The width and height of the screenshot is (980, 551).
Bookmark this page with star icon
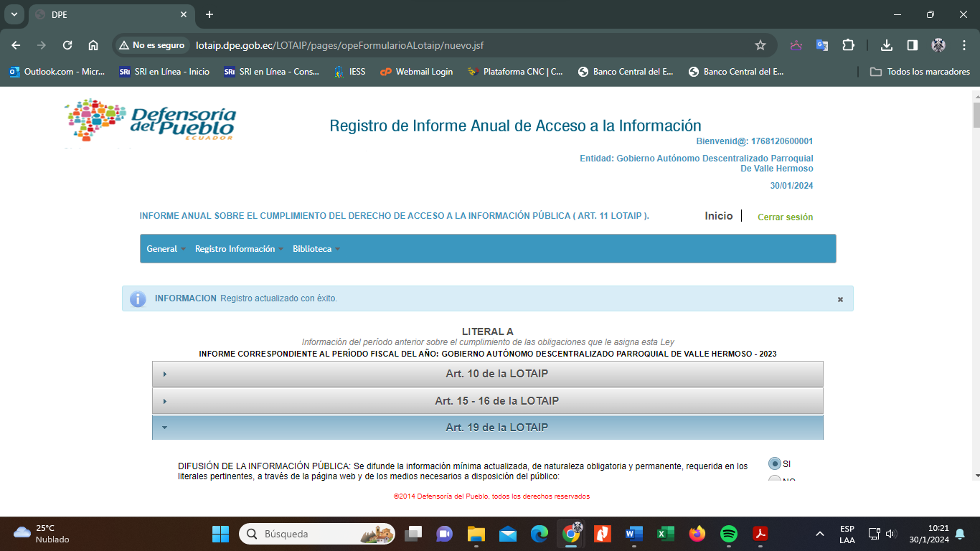pos(760,45)
